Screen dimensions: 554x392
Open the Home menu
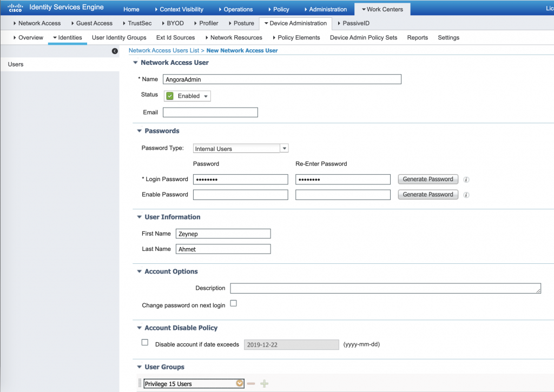click(131, 10)
